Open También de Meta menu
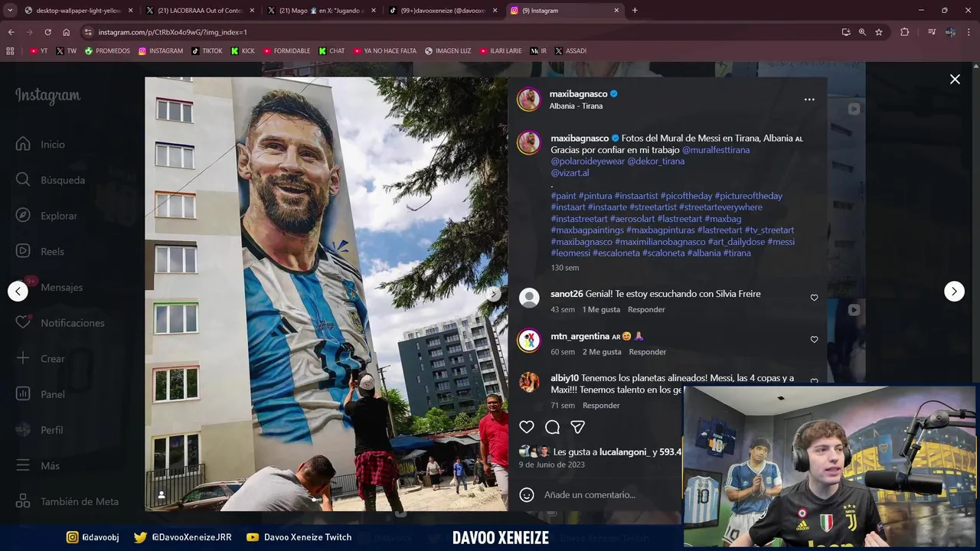Viewport: 980px width, 551px height. pos(68,501)
